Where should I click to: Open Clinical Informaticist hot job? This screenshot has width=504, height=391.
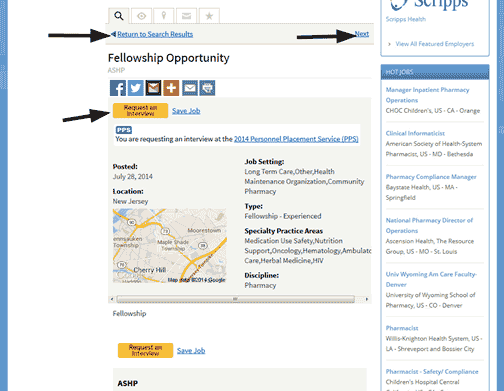click(415, 133)
